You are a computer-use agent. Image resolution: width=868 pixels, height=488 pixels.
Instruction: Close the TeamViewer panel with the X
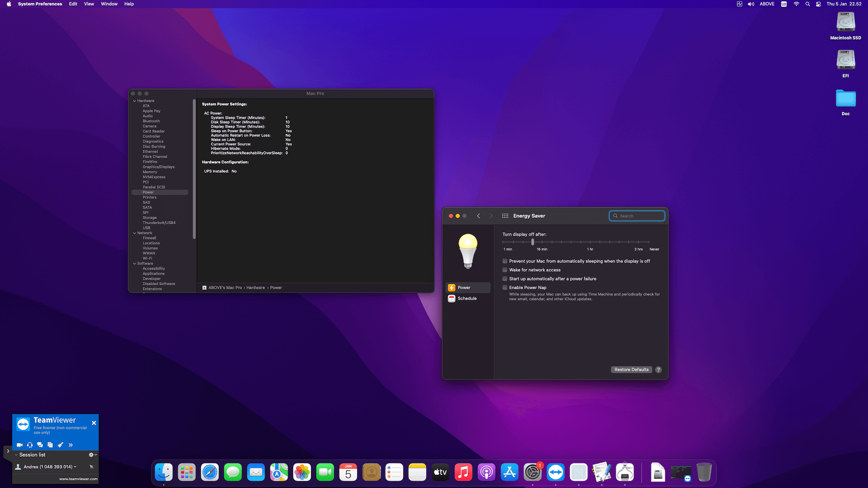94,423
